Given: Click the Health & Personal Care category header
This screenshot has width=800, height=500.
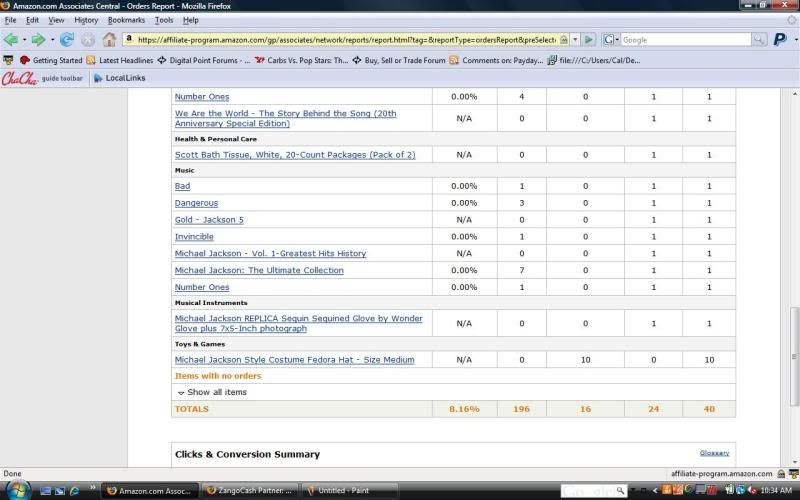Looking at the screenshot, I should coord(215,139).
